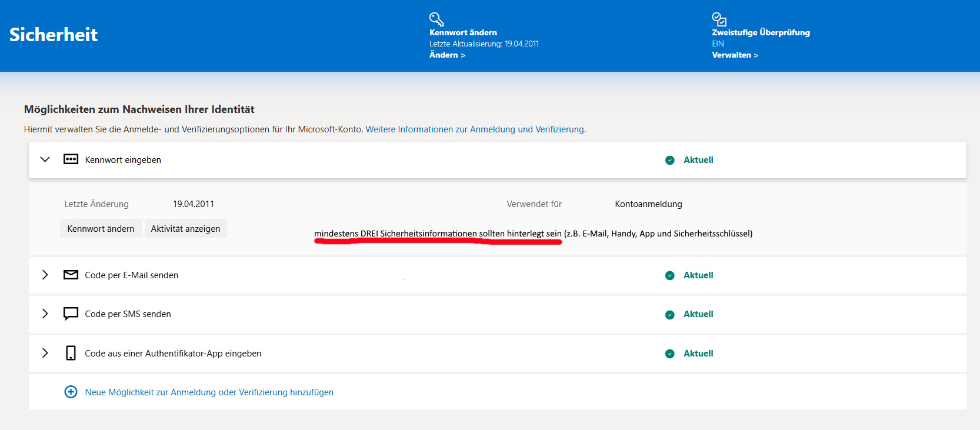The image size is (980, 430).
Task: Click the two-step verification shield icon
Action: [x=719, y=19]
